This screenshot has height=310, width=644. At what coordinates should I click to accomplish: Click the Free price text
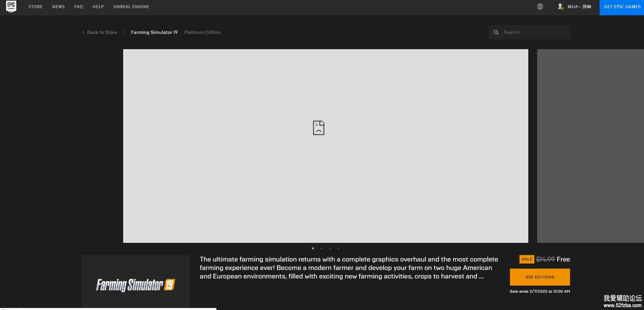pyautogui.click(x=563, y=259)
